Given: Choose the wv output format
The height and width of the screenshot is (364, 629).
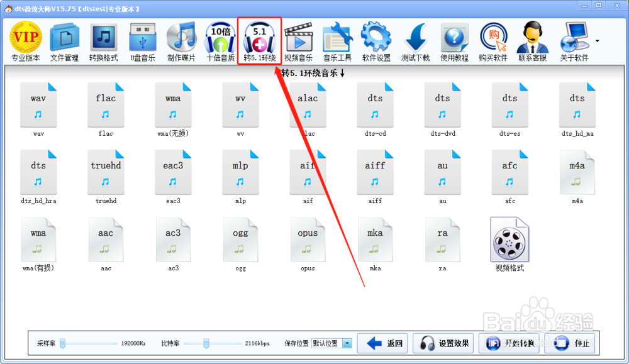Looking at the screenshot, I should coord(240,110).
